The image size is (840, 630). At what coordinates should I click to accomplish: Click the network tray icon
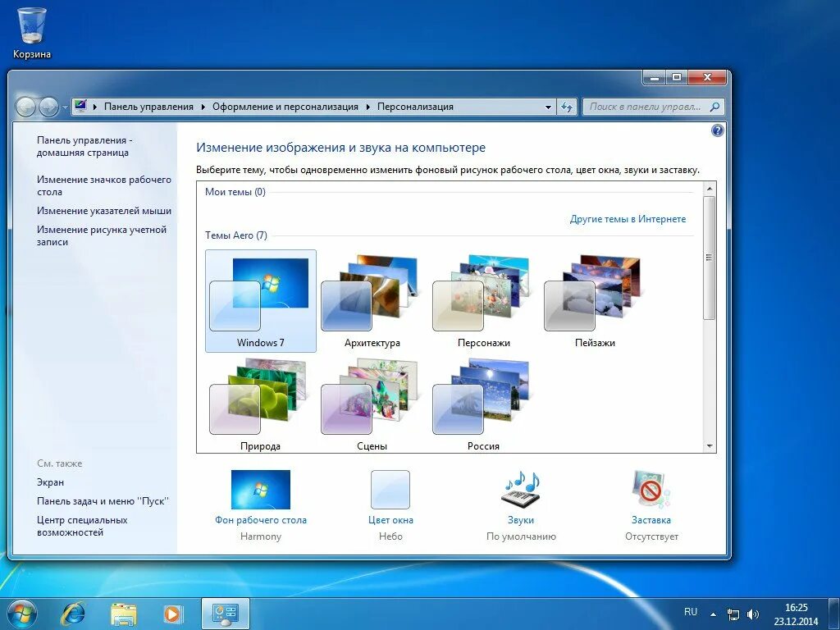pyautogui.click(x=733, y=614)
